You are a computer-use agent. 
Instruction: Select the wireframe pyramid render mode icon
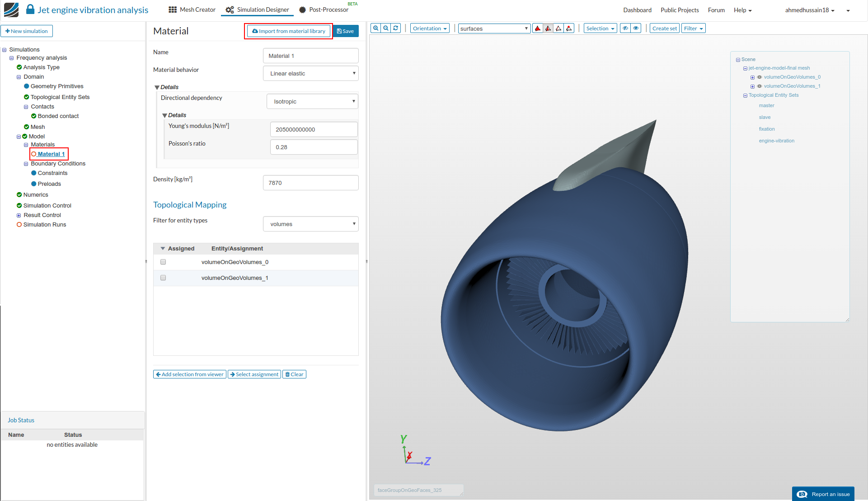click(558, 28)
